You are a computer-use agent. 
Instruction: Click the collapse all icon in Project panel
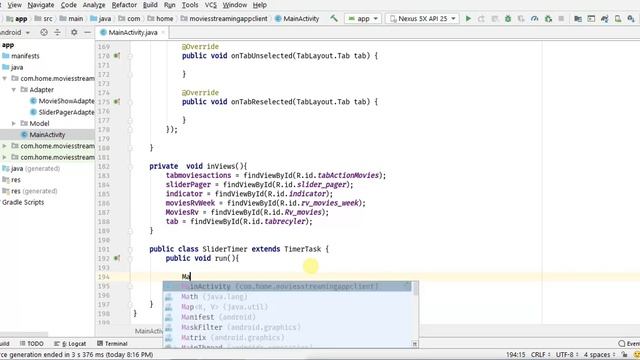pyautogui.click(x=57, y=32)
